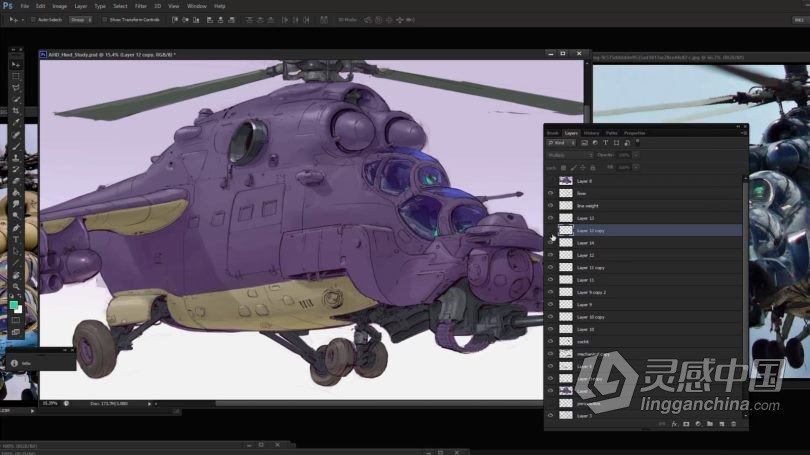Open the File menu
The width and height of the screenshot is (810, 455).
pyautogui.click(x=24, y=6)
